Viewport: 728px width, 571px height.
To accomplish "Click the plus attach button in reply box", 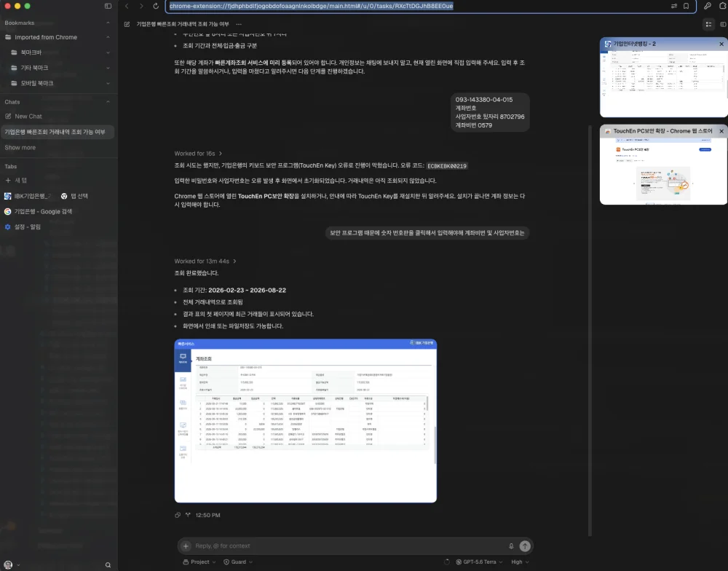I will coord(186,546).
